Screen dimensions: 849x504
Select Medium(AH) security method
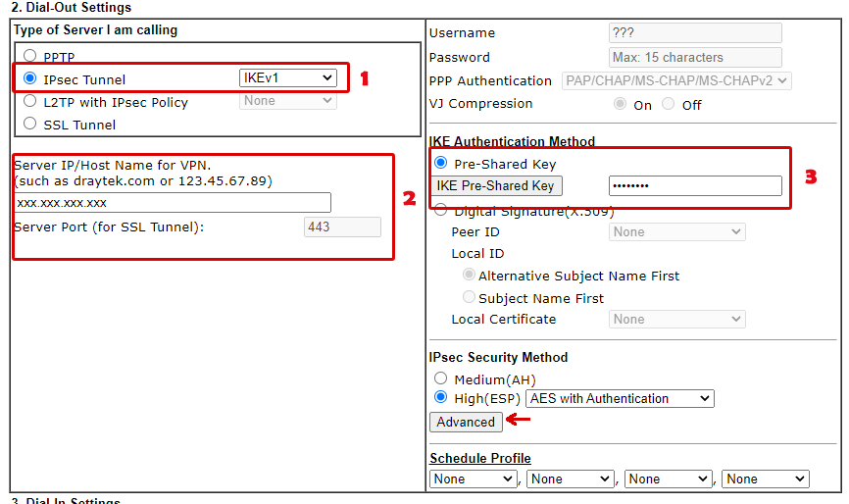pos(440,378)
